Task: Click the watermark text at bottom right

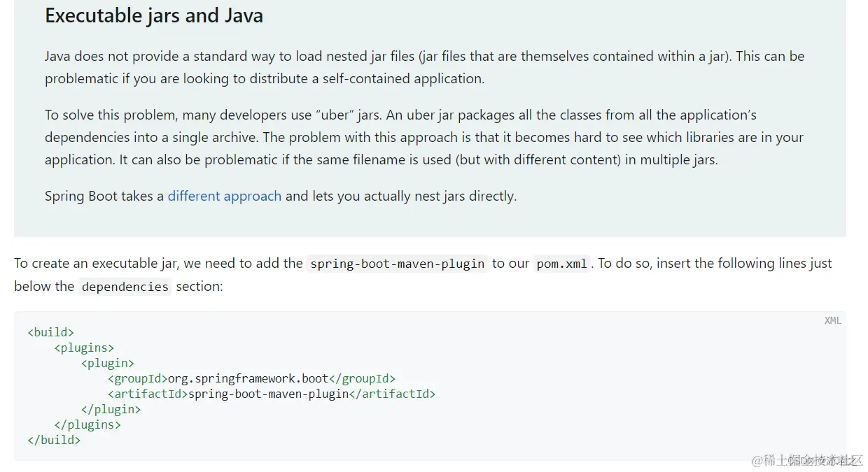Action: 805,460
